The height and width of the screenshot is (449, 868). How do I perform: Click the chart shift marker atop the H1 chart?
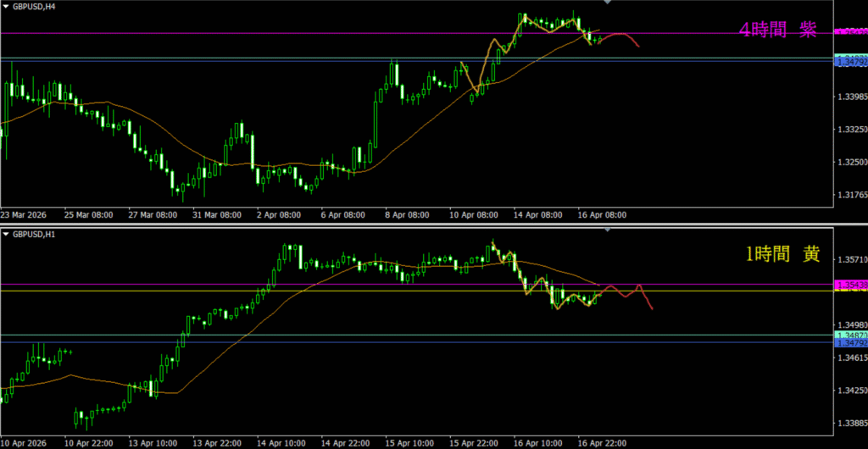[x=607, y=230]
